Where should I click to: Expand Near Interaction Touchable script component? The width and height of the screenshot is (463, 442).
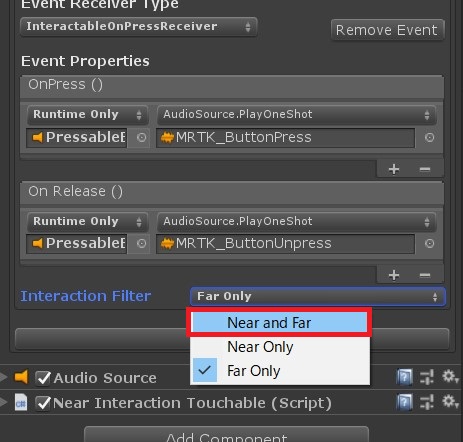tap(4, 402)
